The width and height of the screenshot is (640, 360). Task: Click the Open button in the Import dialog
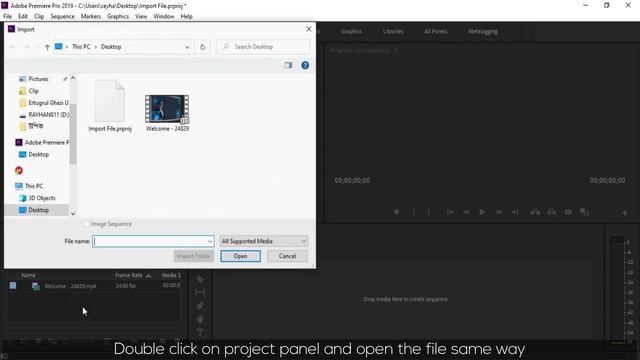(240, 256)
